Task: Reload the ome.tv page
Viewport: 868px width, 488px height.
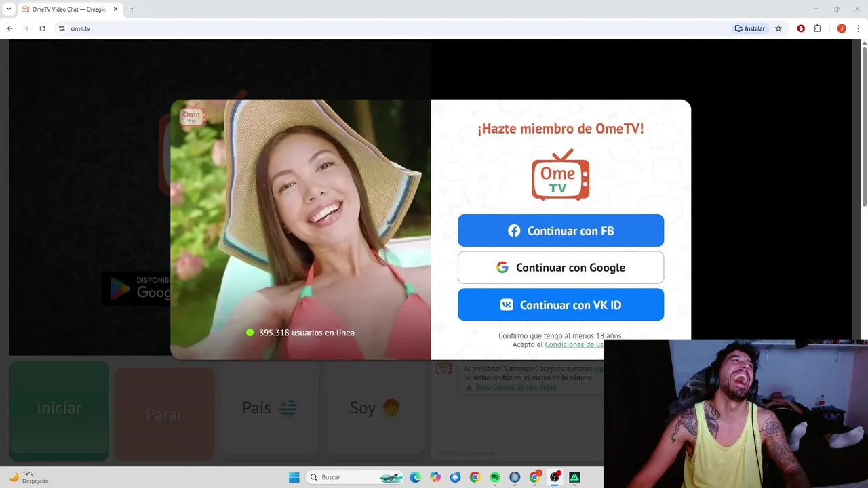Action: tap(42, 28)
